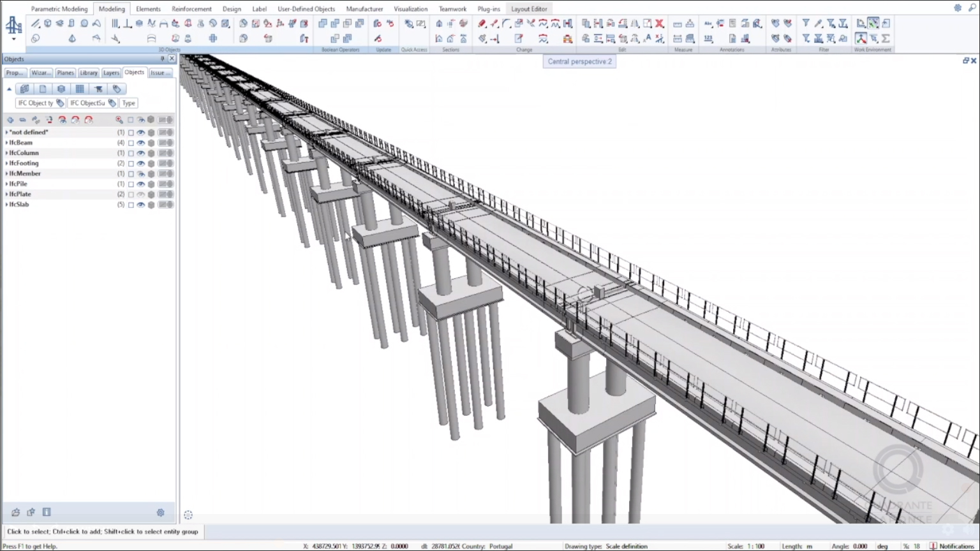Click Country Portugal in status bar

click(x=487, y=546)
